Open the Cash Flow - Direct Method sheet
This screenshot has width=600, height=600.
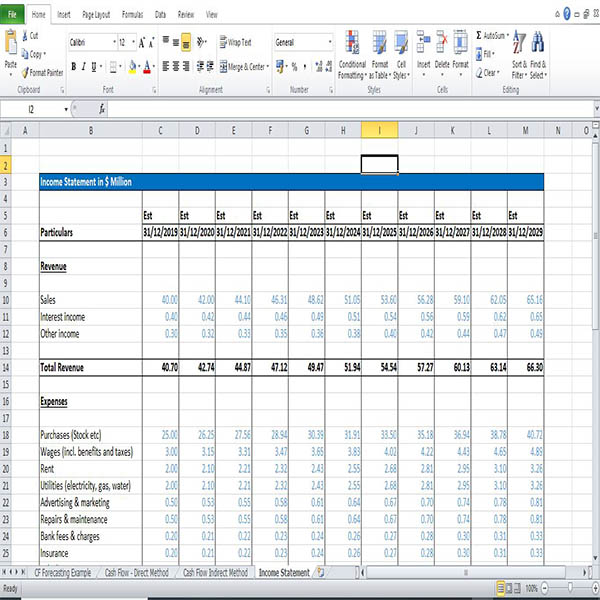tap(136, 572)
